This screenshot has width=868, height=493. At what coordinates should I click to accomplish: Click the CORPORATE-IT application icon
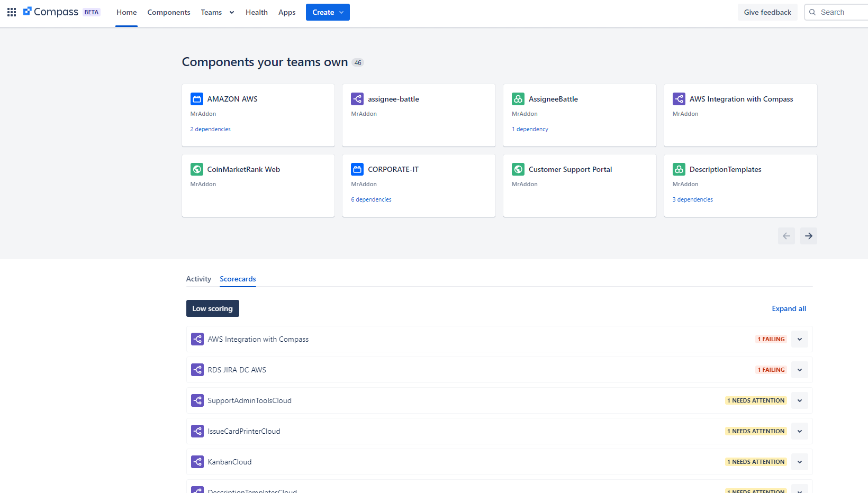tap(357, 169)
